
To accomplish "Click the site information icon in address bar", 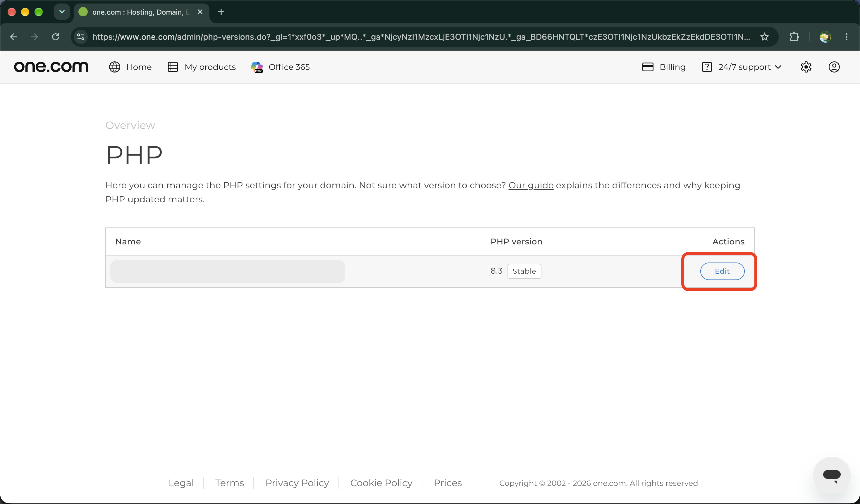I will click(x=81, y=37).
